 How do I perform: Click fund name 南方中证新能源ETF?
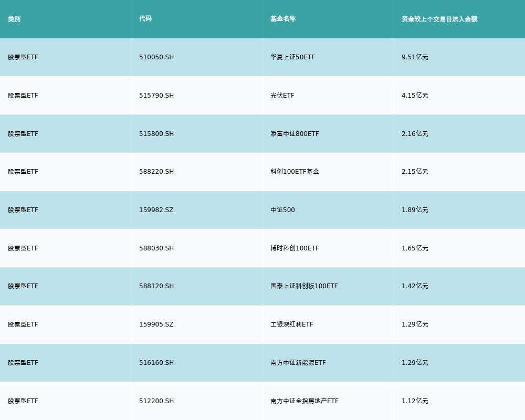pos(298,363)
